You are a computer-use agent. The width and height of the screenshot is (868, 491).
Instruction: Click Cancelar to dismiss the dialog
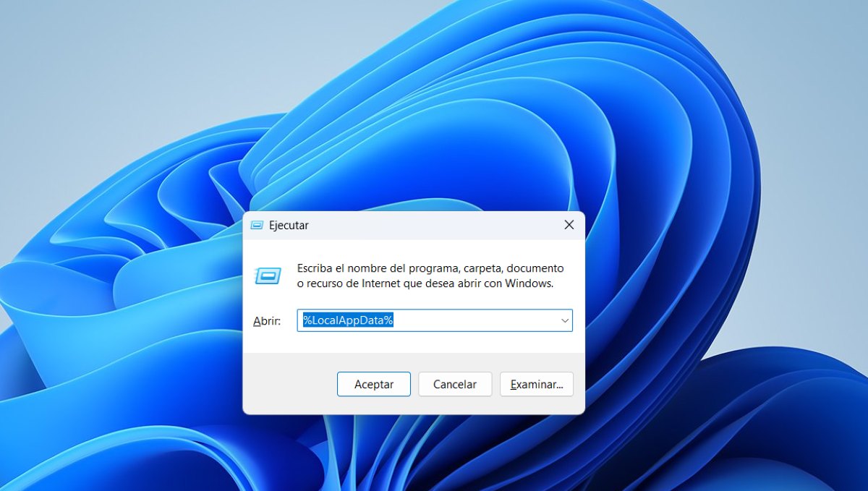point(455,384)
